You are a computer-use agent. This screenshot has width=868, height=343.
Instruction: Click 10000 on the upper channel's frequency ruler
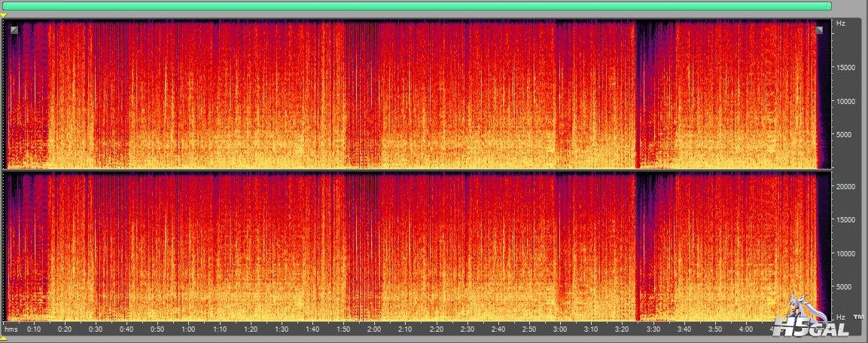[845, 102]
